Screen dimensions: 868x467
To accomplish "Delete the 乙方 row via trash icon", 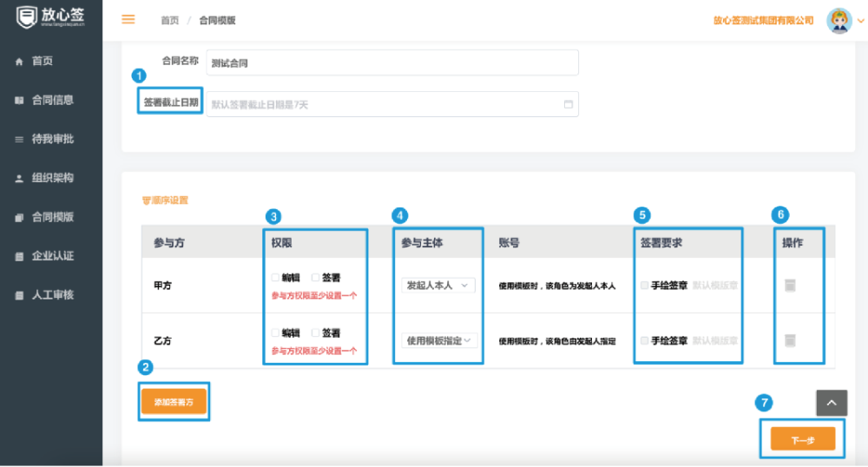I will point(790,340).
